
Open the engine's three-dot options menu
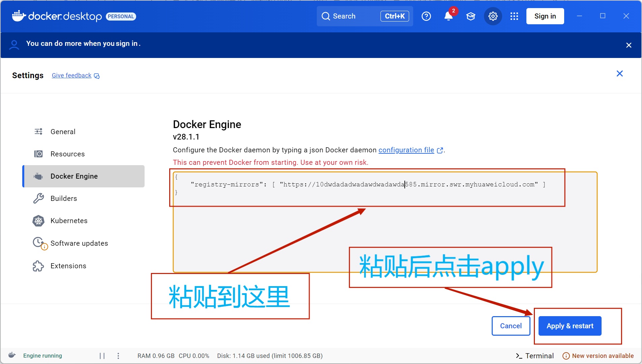[x=118, y=356]
